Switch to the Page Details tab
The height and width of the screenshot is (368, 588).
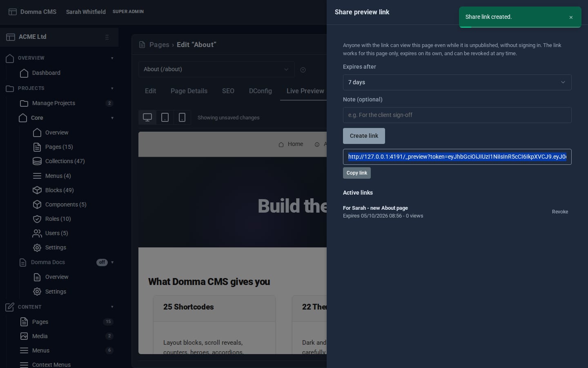[189, 91]
